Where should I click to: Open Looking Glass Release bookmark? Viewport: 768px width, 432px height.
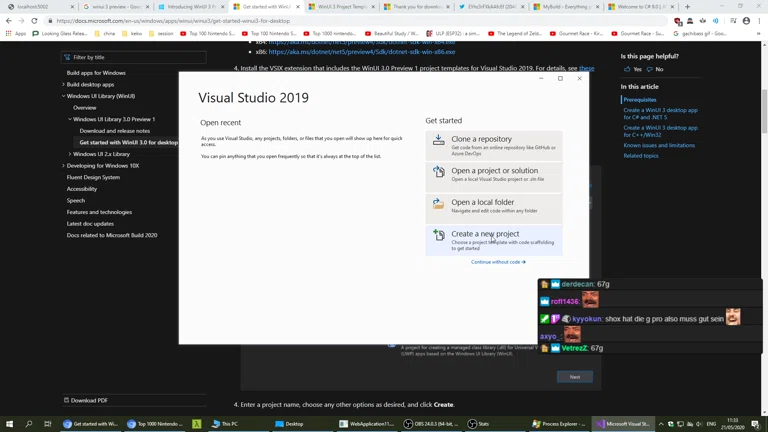click(60, 33)
